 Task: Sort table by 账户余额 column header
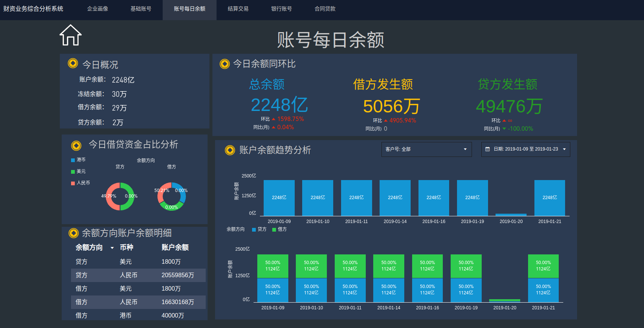pos(175,247)
